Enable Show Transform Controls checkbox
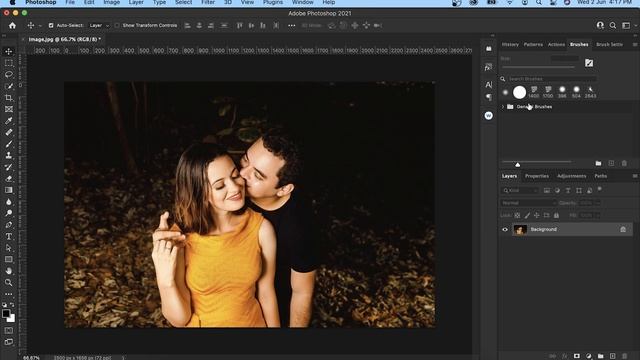The image size is (640, 360). [x=117, y=25]
